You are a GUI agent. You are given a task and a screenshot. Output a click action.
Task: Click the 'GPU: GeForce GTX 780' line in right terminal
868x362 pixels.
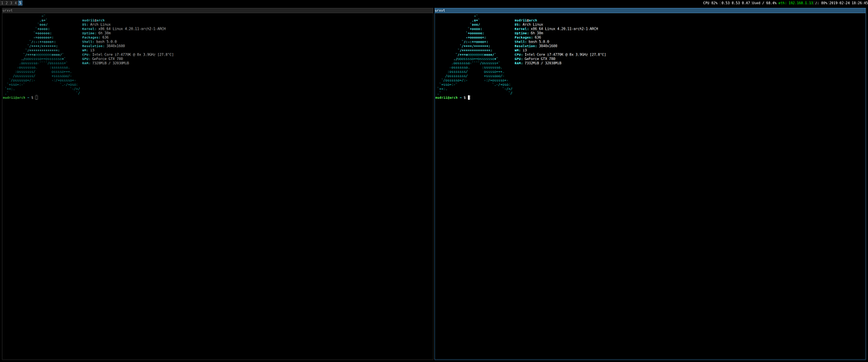pos(536,59)
